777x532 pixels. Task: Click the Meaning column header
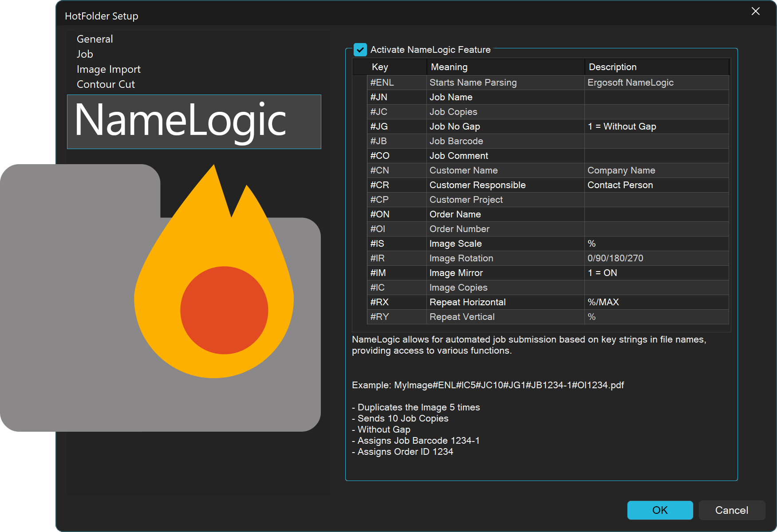pyautogui.click(x=449, y=67)
